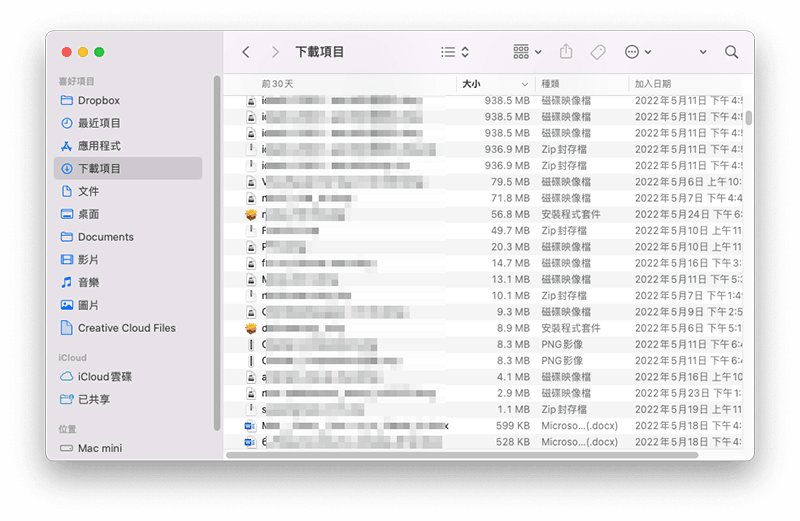
Task: Click the shared folder icon beside 已共享
Action: 67,399
